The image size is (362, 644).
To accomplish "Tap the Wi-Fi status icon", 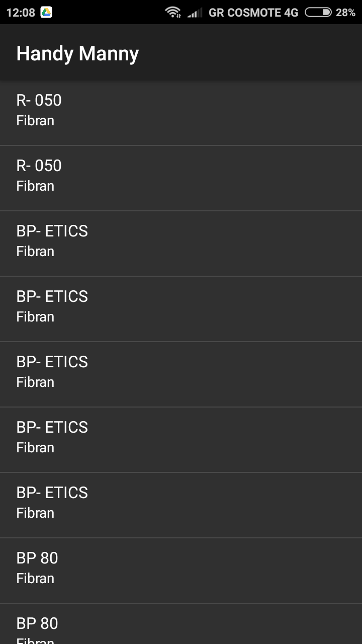I will (173, 12).
